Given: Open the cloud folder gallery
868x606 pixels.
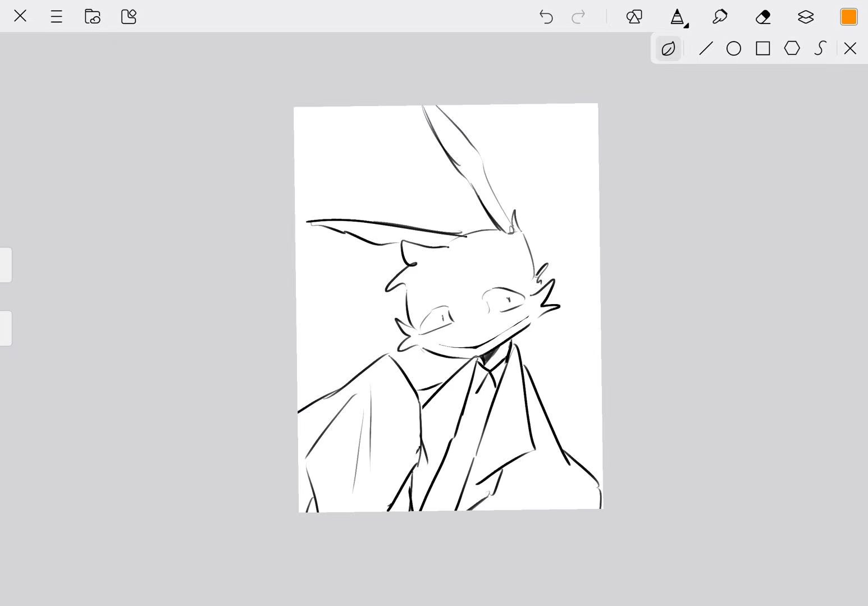Looking at the screenshot, I should click(x=93, y=17).
